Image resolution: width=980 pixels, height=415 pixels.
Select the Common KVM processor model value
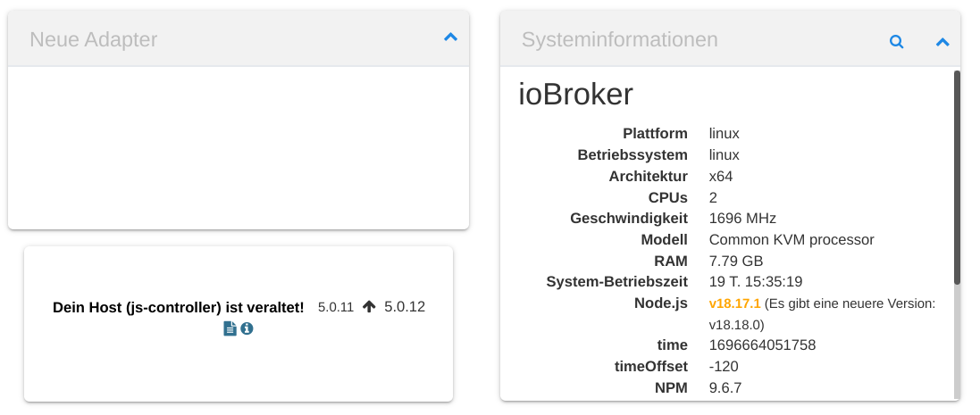click(791, 239)
